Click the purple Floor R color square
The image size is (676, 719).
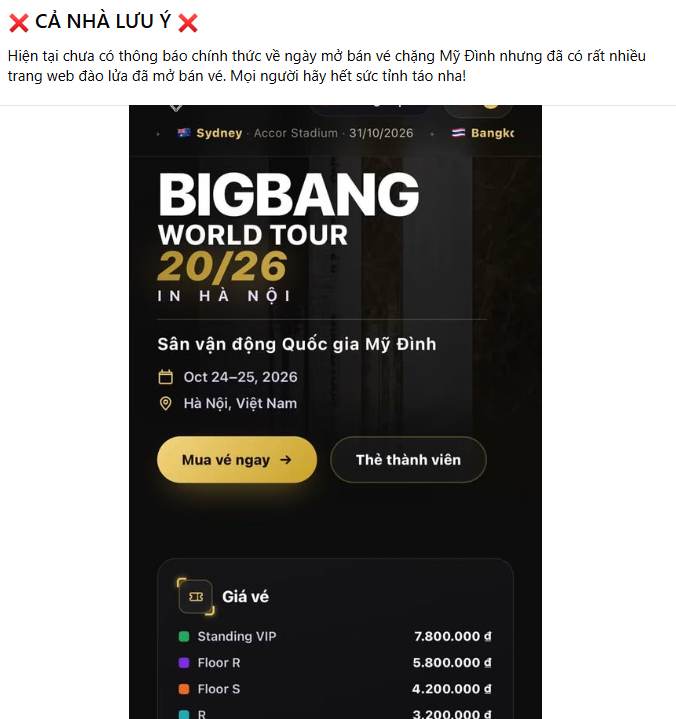pos(184,663)
